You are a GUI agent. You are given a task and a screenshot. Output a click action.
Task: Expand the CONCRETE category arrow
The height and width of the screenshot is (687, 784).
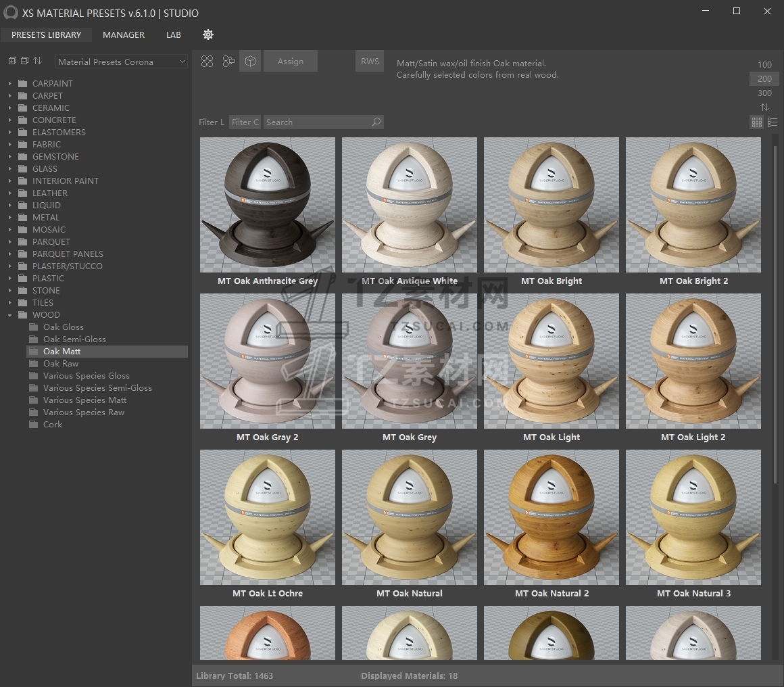[9, 120]
